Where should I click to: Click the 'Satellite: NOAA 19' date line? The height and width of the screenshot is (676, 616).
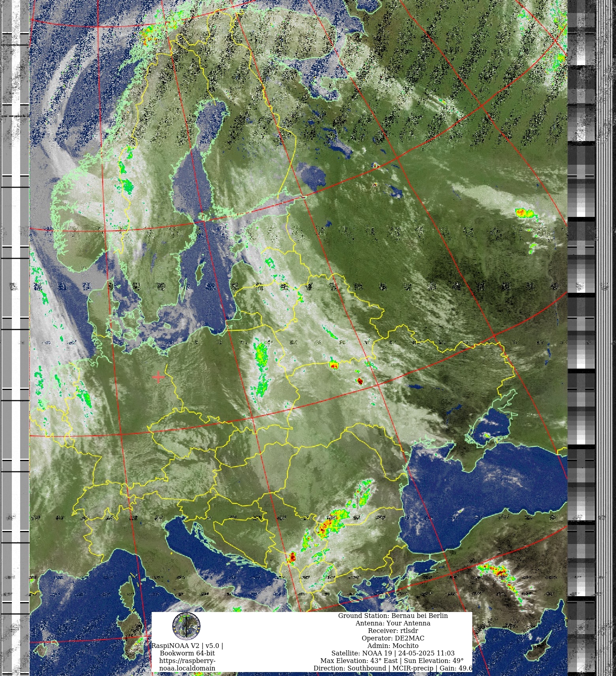click(x=393, y=653)
